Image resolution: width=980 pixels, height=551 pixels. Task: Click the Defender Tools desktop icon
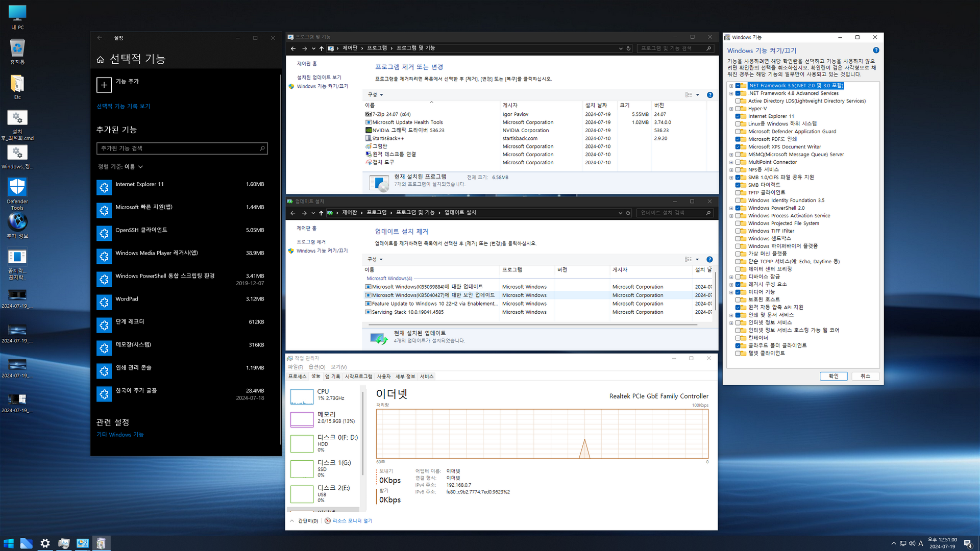coord(17,187)
